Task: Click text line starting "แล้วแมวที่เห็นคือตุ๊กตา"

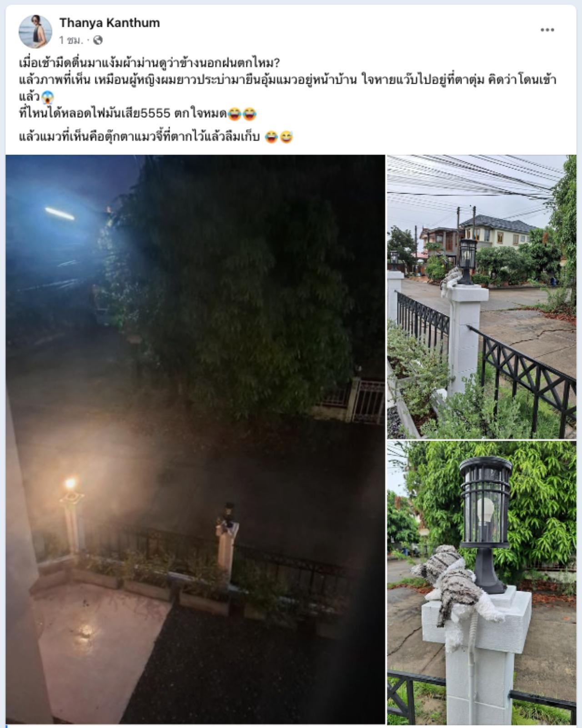Action: (x=140, y=136)
